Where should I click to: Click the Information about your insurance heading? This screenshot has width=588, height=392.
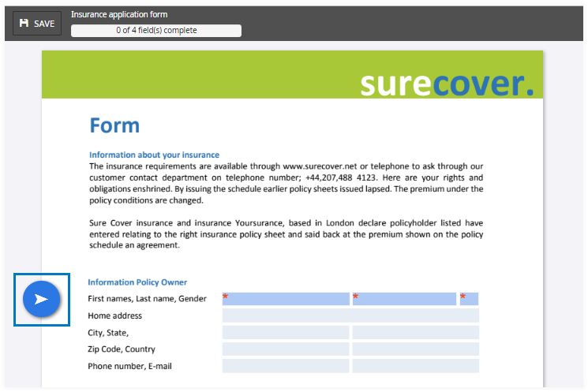[154, 155]
